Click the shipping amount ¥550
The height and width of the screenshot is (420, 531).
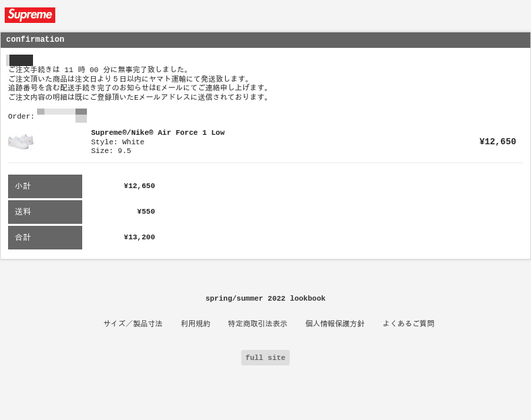click(x=146, y=212)
